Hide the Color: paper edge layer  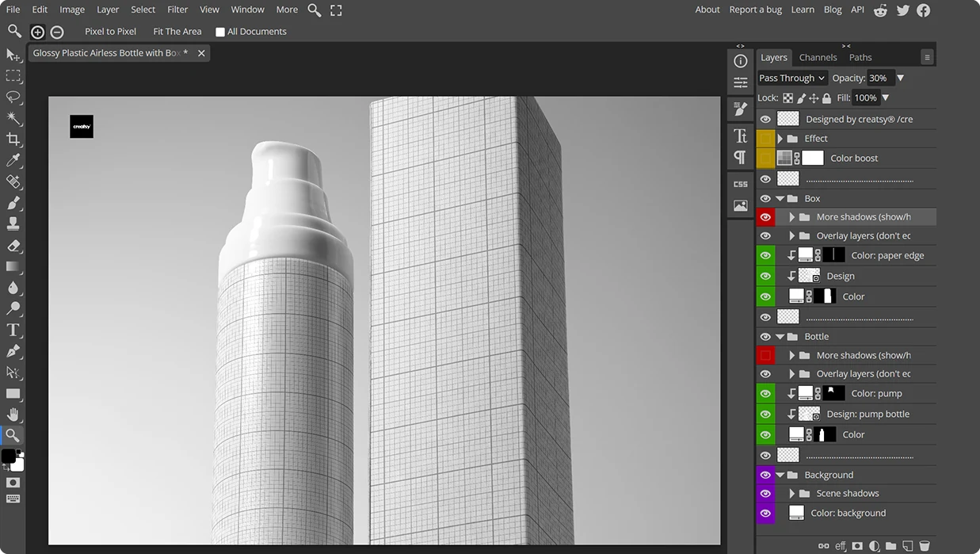[x=765, y=256]
